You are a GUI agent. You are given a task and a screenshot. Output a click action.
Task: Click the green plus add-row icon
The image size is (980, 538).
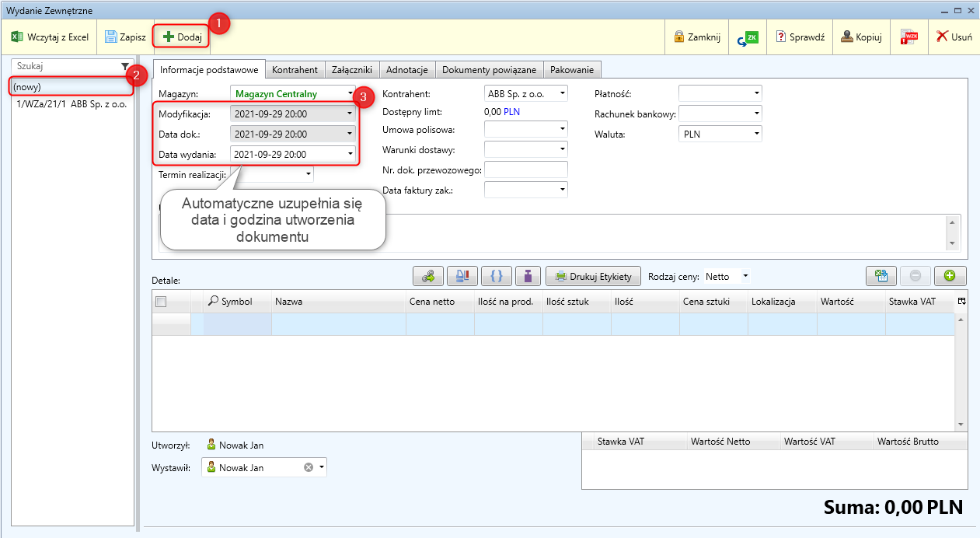[x=950, y=276]
